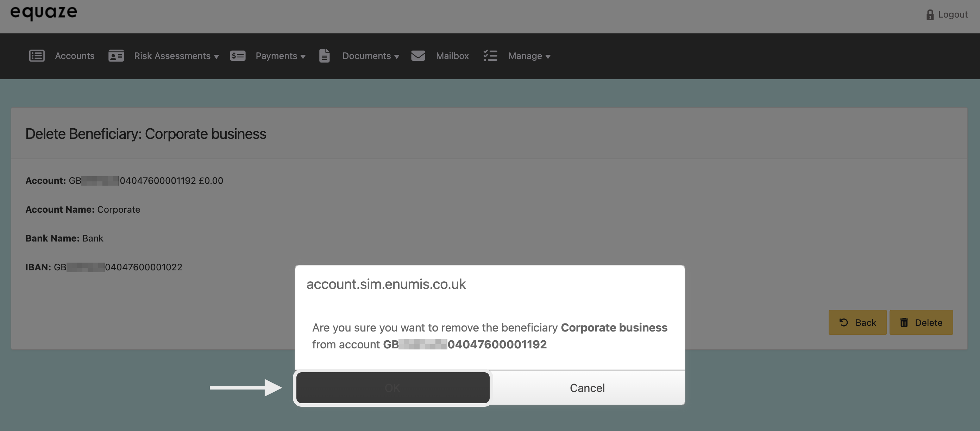Click the Documents file icon
This screenshot has width=980, height=431.
324,56
